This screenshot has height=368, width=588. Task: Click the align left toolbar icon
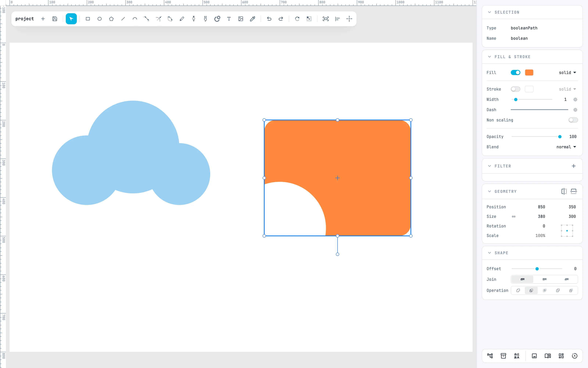[x=338, y=19]
